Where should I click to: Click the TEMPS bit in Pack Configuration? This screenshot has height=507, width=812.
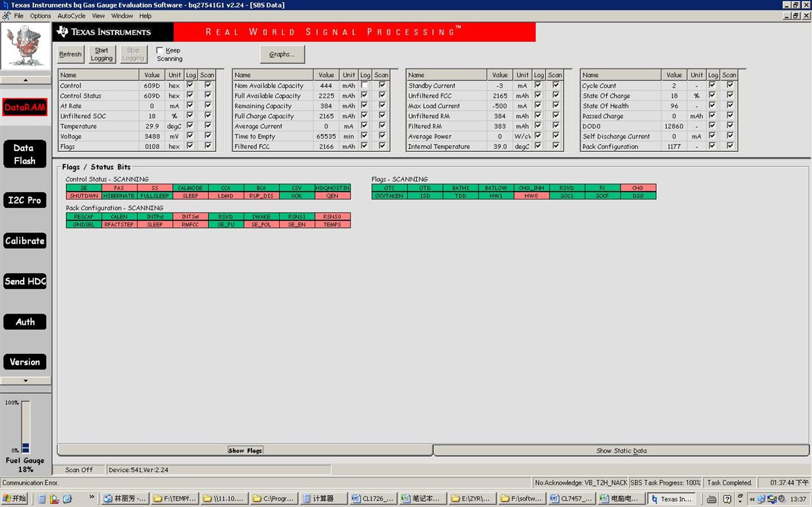point(333,224)
